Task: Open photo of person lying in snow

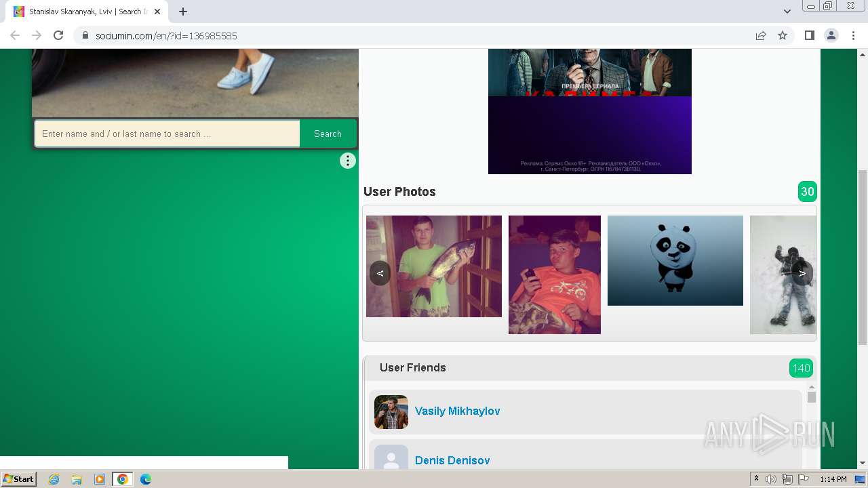Action: click(x=783, y=274)
